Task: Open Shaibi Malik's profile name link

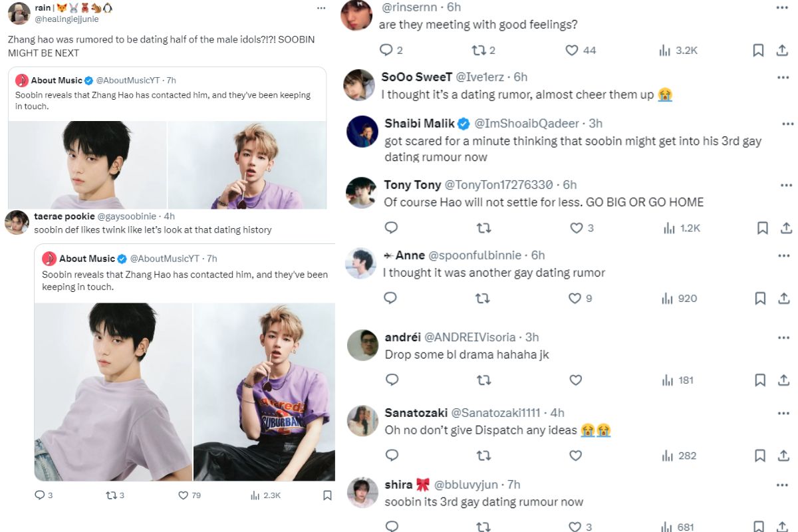Action: [x=420, y=123]
